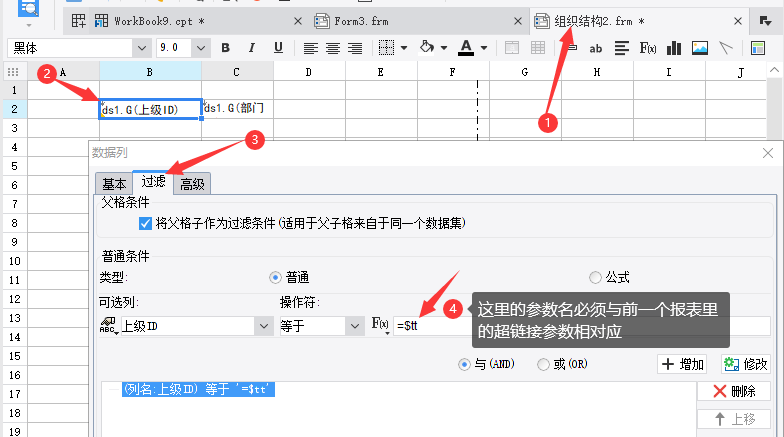
Task: Select cell C2 ds1.G(部门
Action: pyautogui.click(x=238, y=109)
